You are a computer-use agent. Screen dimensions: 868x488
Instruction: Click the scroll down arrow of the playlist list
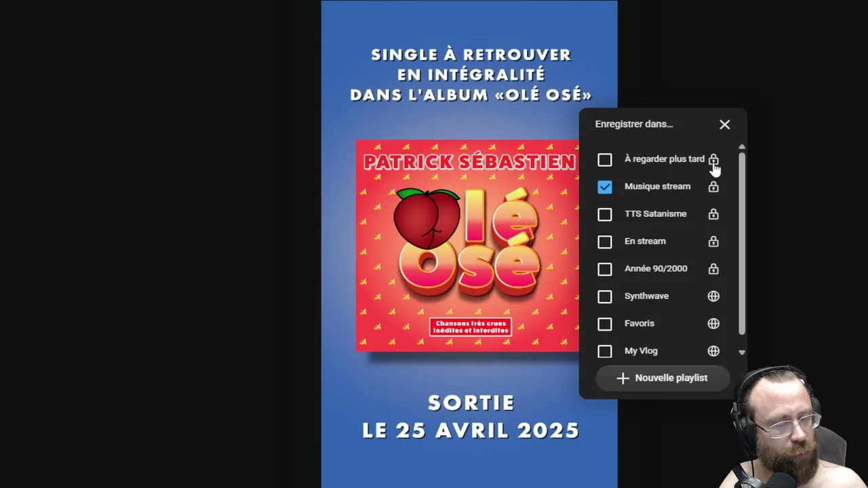point(742,352)
